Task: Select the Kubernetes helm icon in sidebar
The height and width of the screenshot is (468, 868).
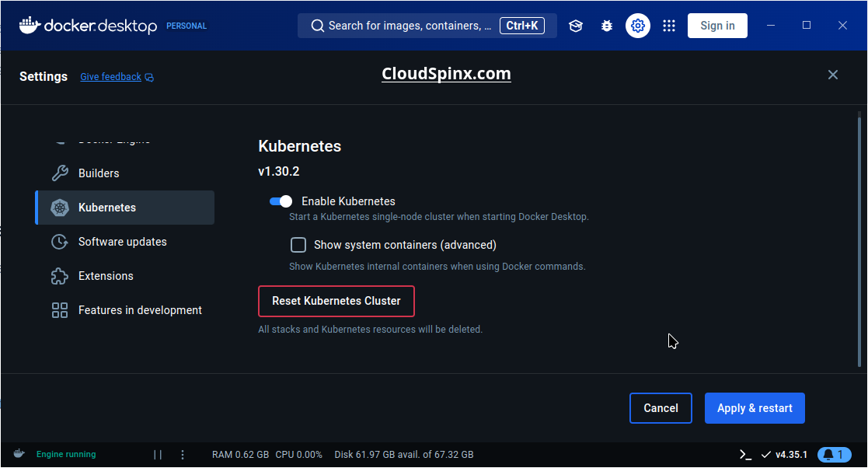Action: point(59,208)
